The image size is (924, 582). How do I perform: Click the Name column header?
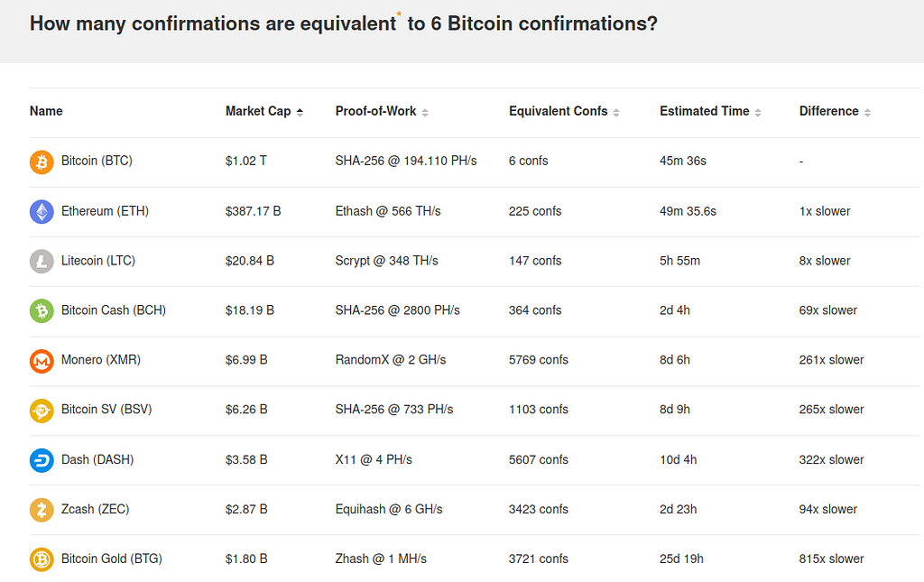46,111
